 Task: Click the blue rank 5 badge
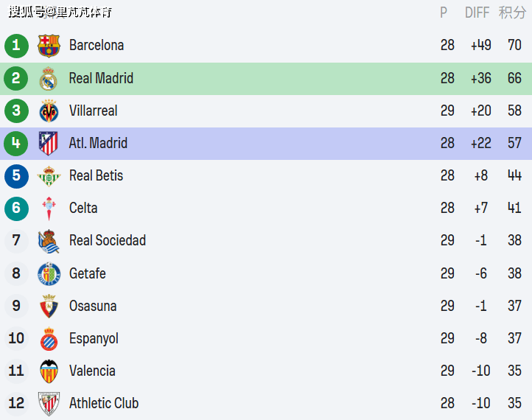(16, 175)
